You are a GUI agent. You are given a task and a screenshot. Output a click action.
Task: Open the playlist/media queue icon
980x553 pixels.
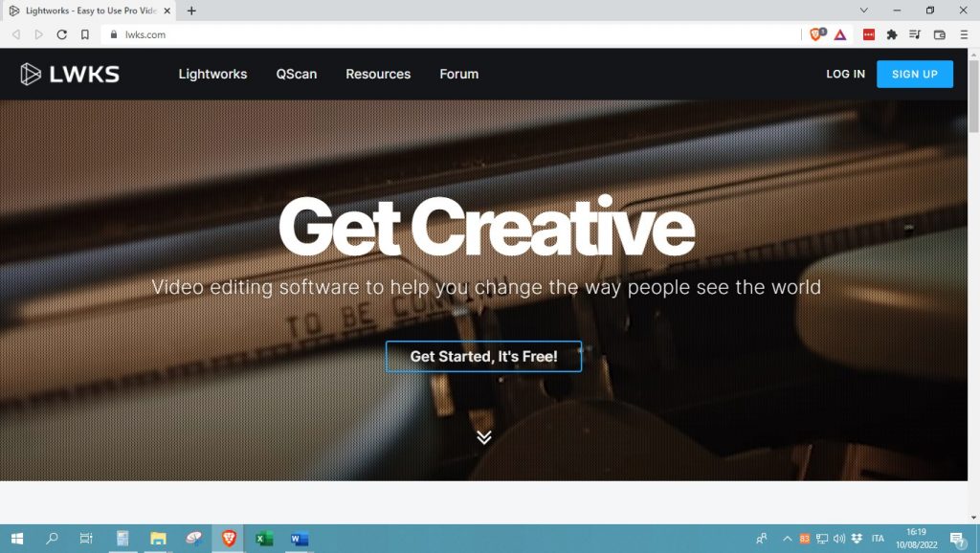click(x=915, y=35)
